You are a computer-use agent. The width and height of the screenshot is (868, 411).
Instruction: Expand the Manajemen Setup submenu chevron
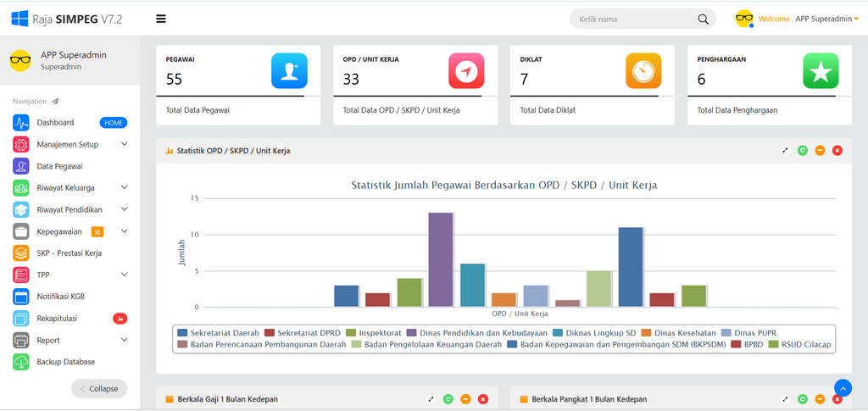coord(125,144)
